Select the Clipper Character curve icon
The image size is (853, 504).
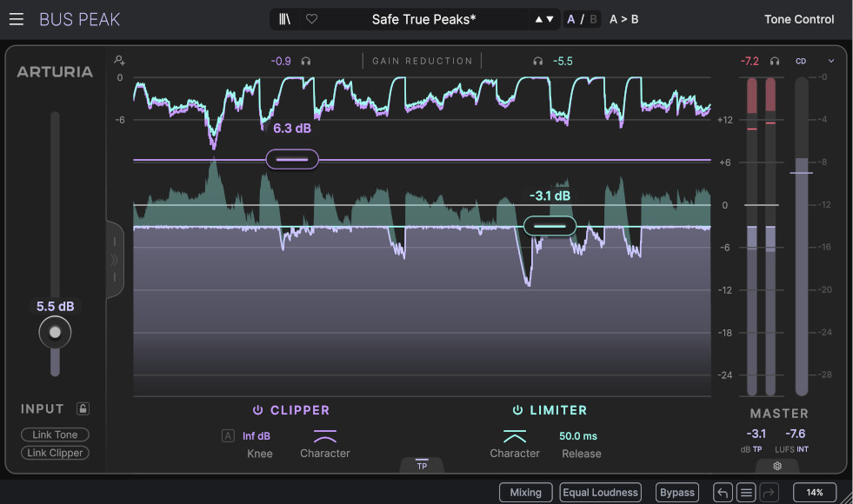coord(324,437)
